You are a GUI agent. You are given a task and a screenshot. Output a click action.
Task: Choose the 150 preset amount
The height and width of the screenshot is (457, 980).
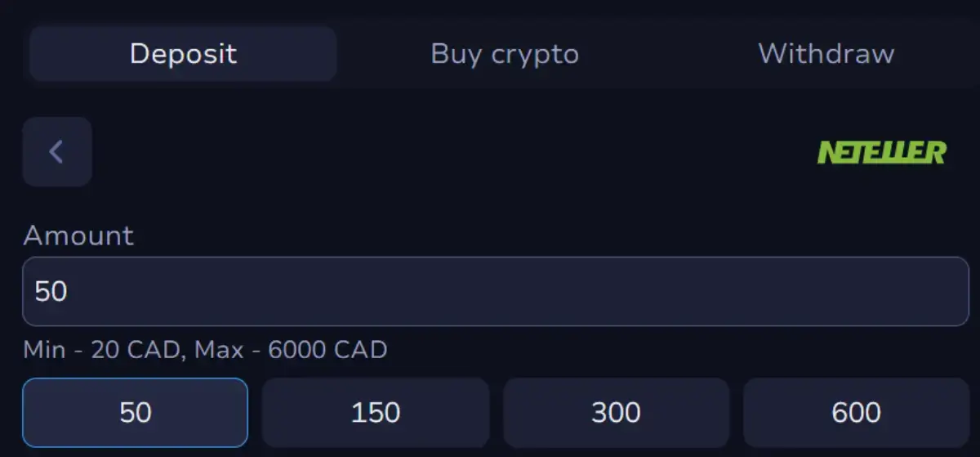coord(375,412)
